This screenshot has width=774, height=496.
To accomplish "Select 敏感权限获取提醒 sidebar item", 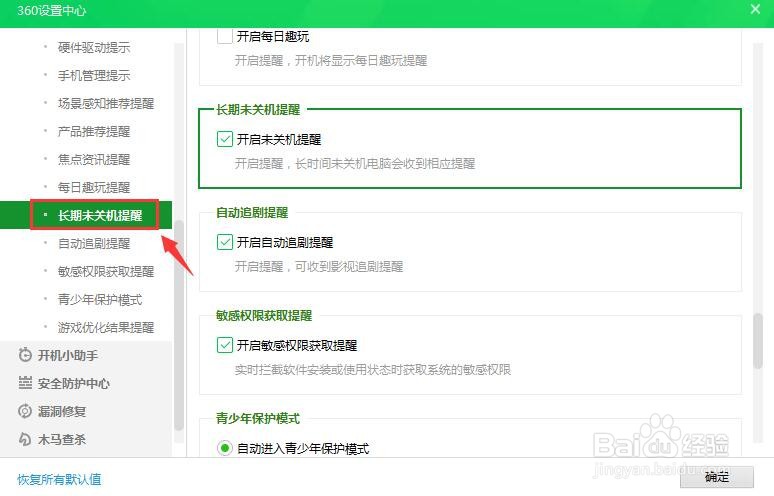I will tap(106, 271).
